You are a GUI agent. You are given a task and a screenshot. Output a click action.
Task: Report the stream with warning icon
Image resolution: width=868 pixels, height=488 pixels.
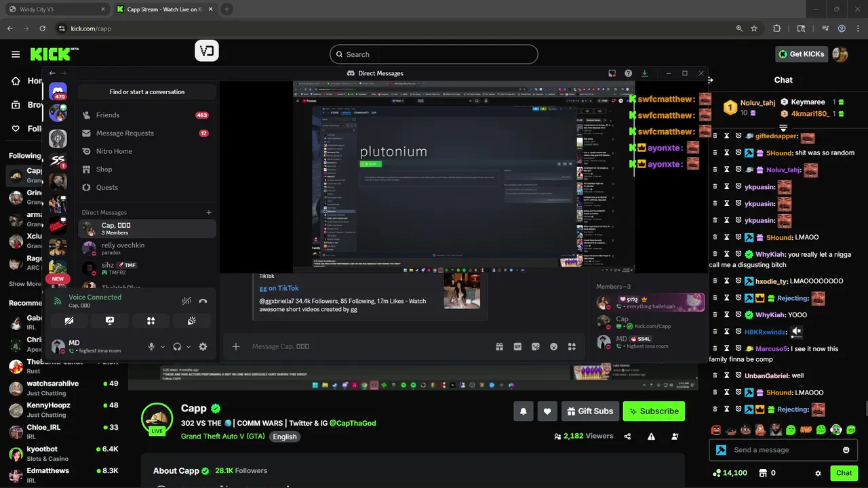651,436
